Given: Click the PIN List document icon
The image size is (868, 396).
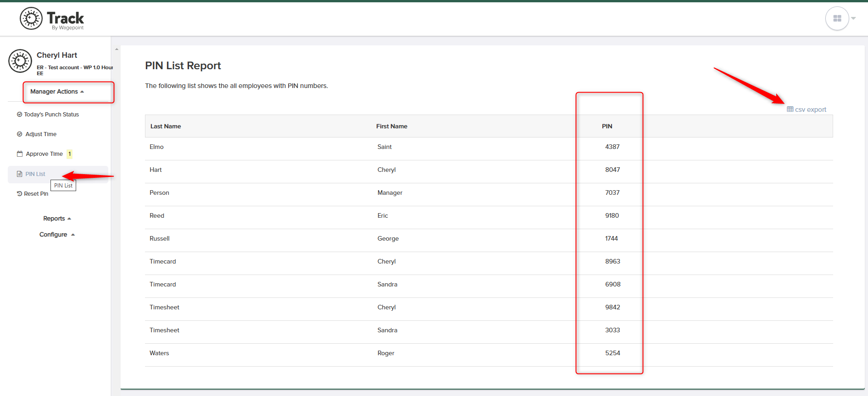Looking at the screenshot, I should point(19,174).
